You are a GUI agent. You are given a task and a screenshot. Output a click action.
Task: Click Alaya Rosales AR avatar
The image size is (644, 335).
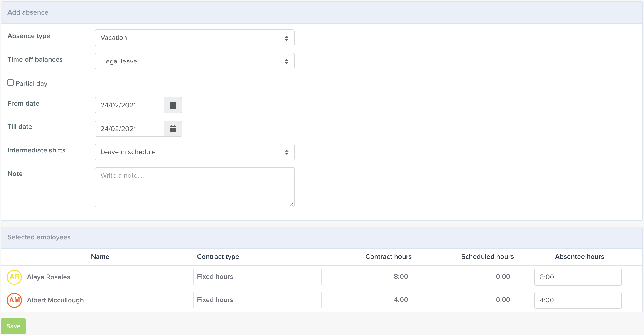coord(15,277)
